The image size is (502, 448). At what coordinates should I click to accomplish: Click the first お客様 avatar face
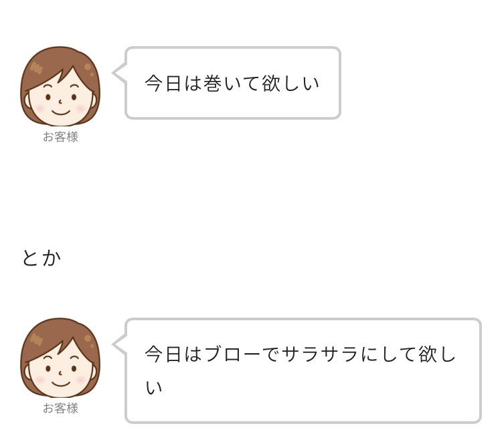point(60,86)
